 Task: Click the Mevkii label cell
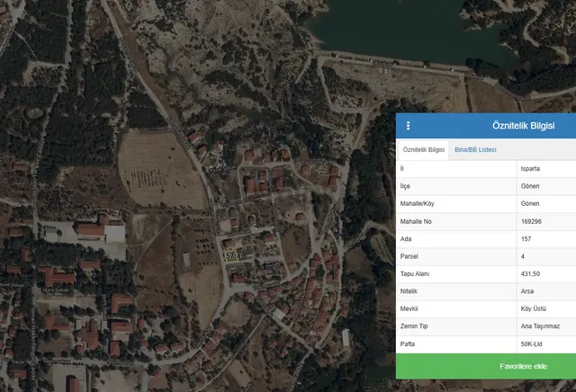[456, 308]
